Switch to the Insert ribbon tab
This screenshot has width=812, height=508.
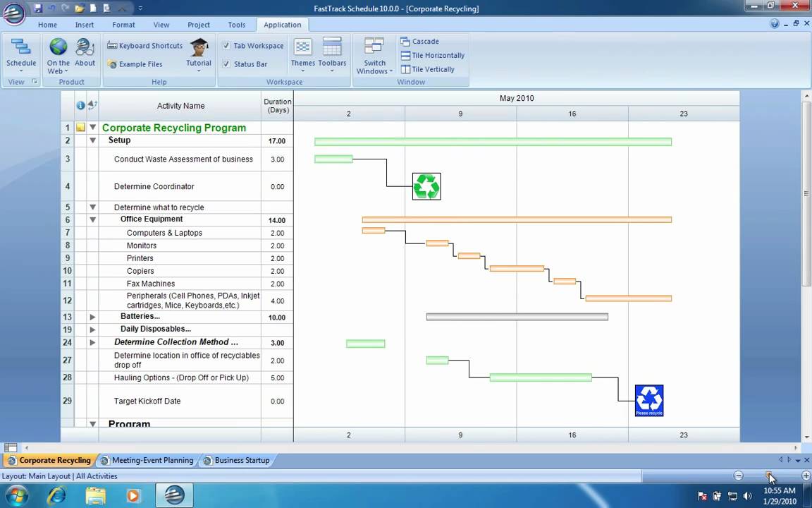tap(85, 25)
